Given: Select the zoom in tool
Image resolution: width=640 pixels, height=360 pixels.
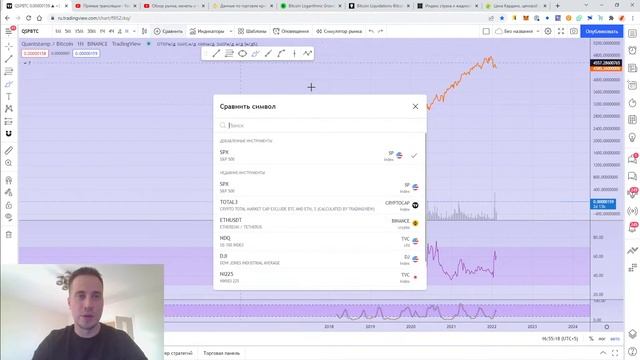Looking at the screenshot, I should pyautogui.click(x=9, y=163).
